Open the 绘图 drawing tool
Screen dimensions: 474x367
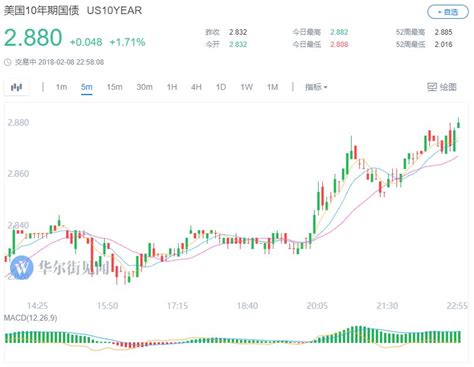442,87
